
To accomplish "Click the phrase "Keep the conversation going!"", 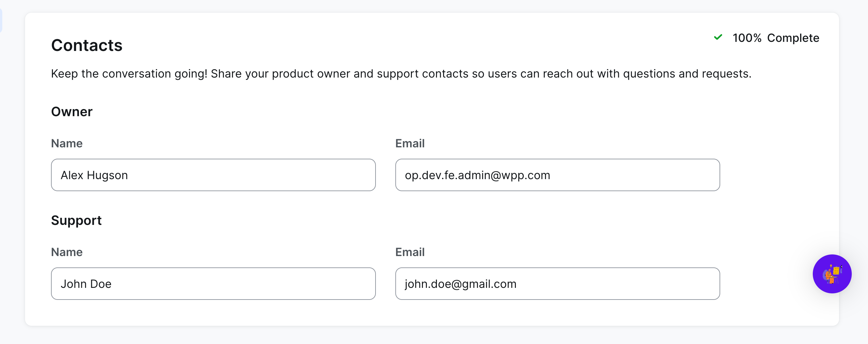I will coord(129,74).
